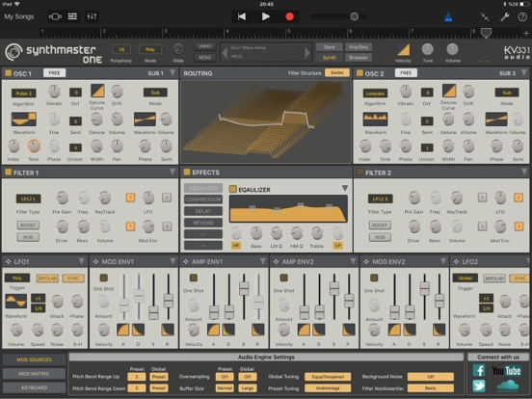Screen dimensions: 532x399
Task: Start recording with the red record button
Action: coord(290,16)
